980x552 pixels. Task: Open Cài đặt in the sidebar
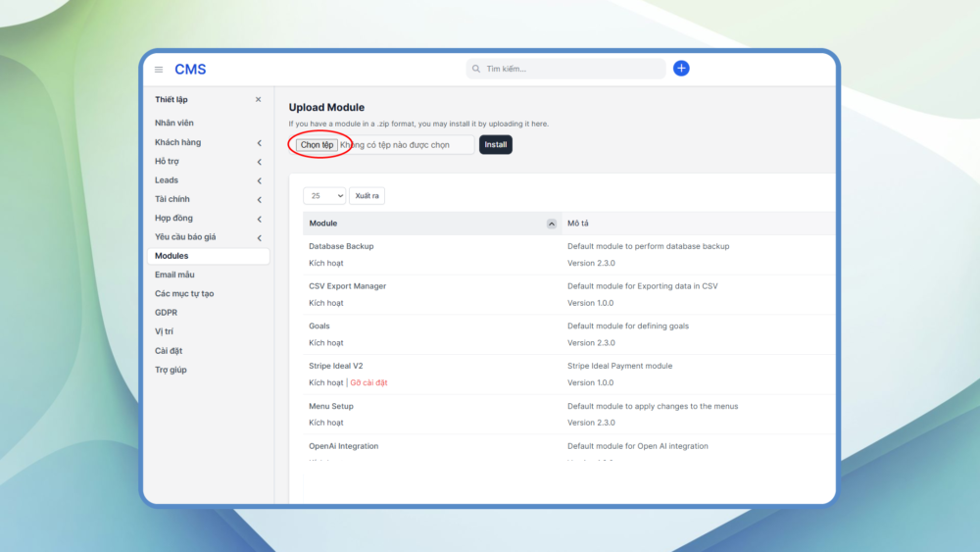[169, 351]
